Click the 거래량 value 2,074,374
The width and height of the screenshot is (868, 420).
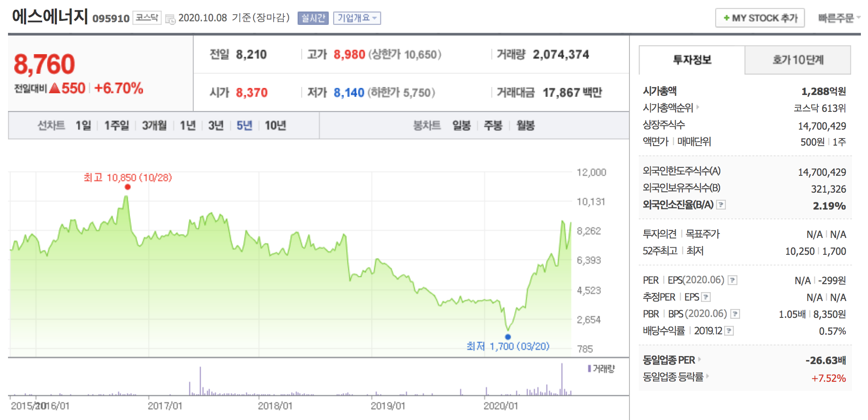pyautogui.click(x=561, y=55)
